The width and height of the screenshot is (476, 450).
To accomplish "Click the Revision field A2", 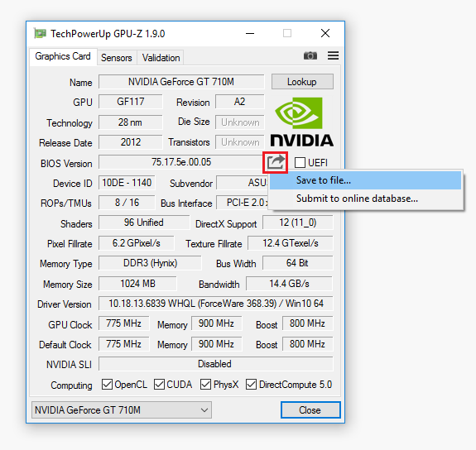I will pyautogui.click(x=239, y=102).
